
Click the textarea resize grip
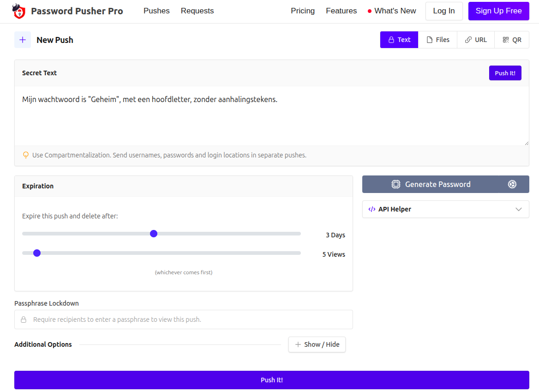pyautogui.click(x=526, y=143)
